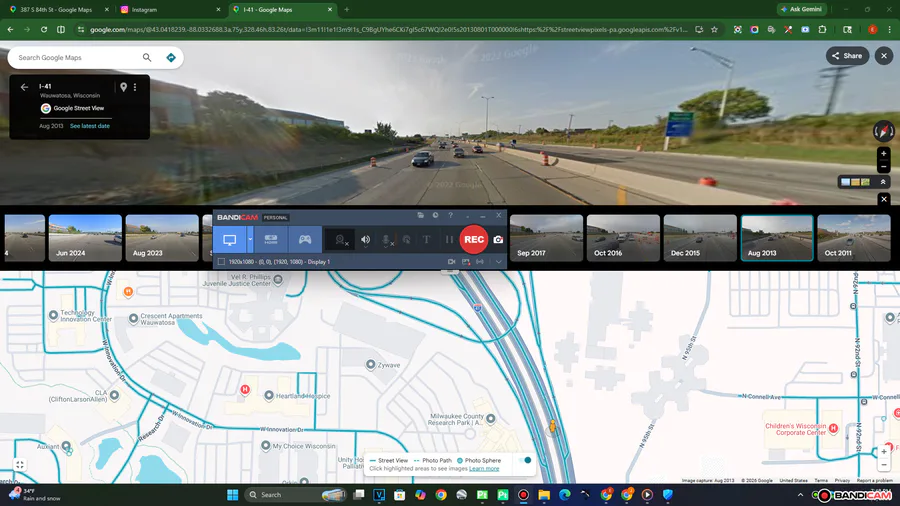The image size is (900, 506).
Task: Open Bandicam video settings camcorder icon
Action: click(451, 262)
